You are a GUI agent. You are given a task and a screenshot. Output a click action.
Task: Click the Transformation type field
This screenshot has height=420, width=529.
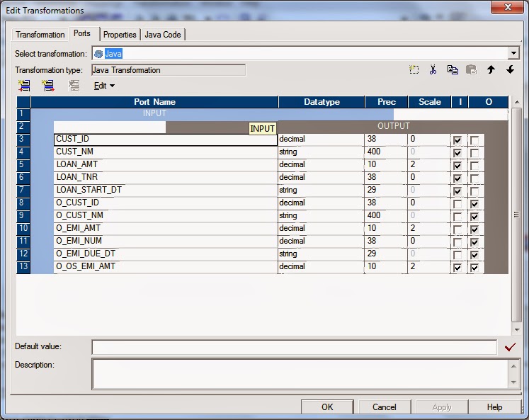tap(169, 70)
